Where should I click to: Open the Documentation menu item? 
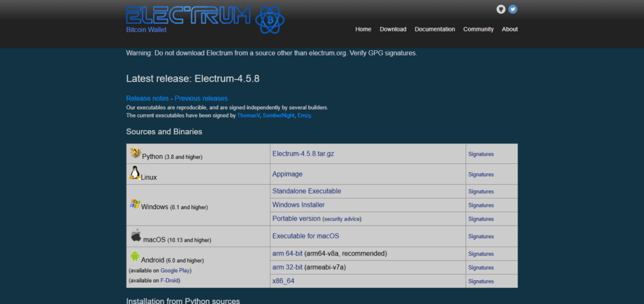(x=435, y=29)
